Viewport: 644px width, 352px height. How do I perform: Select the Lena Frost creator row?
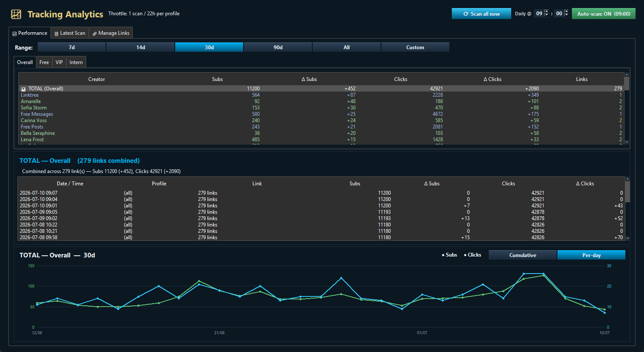(x=321, y=140)
